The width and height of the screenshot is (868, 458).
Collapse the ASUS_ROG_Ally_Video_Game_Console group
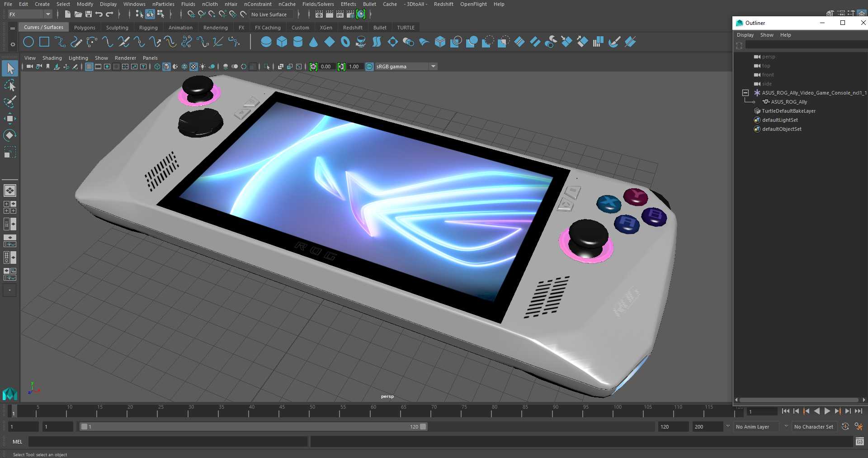[745, 93]
